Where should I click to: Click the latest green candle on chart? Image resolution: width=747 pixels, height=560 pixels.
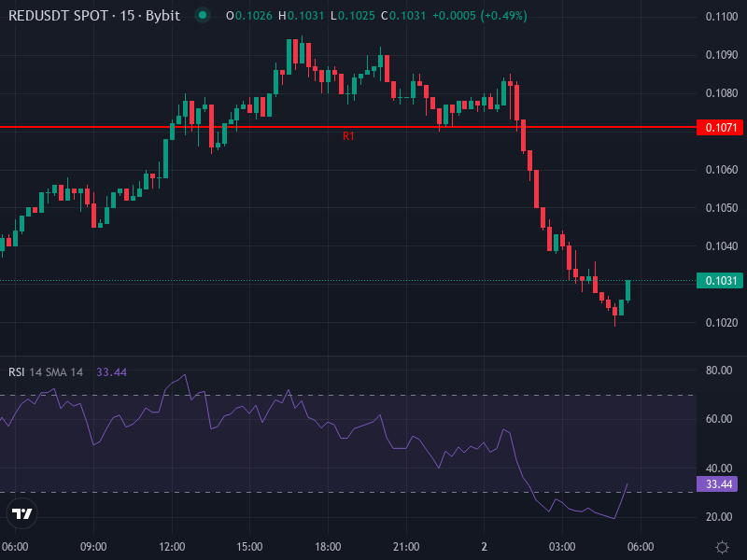point(628,291)
